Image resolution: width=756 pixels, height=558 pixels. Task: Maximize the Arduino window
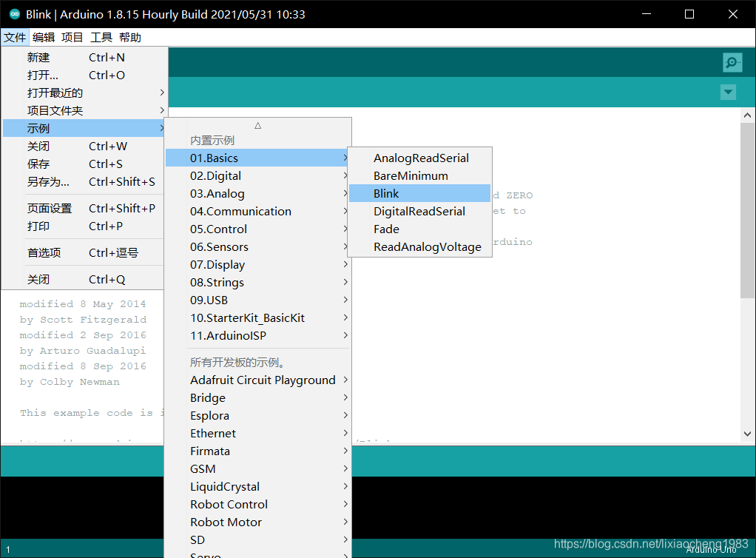coord(689,14)
